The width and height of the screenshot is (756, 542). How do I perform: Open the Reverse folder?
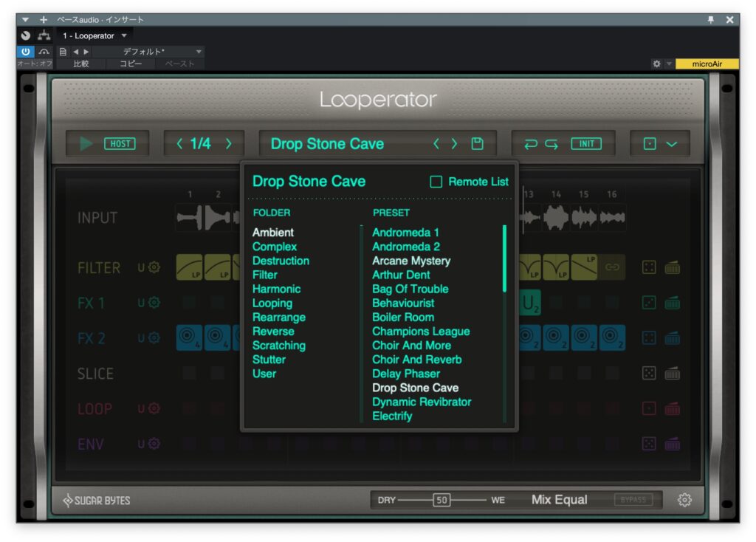(x=273, y=332)
